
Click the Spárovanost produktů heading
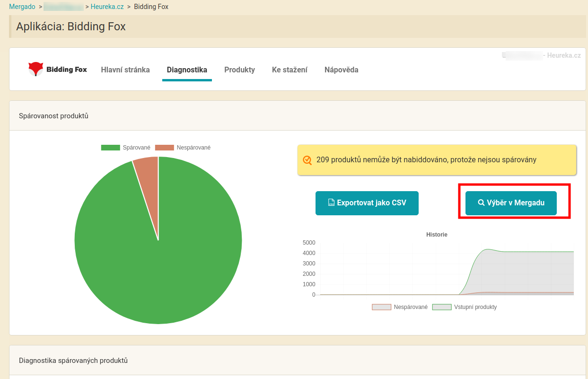pos(53,116)
